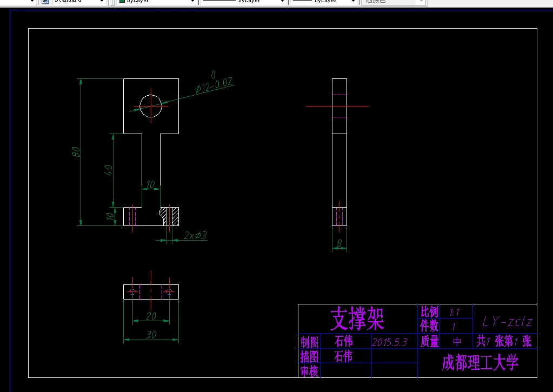Viewport: 553px width, 392px height.
Task: Select the 成都理工大学 school name text
Action: (480, 363)
